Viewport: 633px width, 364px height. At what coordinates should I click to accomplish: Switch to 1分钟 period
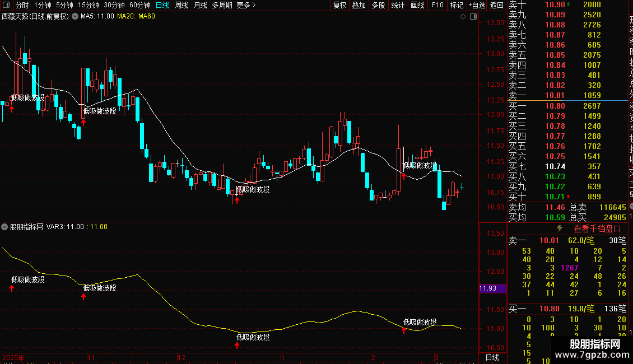pos(43,5)
